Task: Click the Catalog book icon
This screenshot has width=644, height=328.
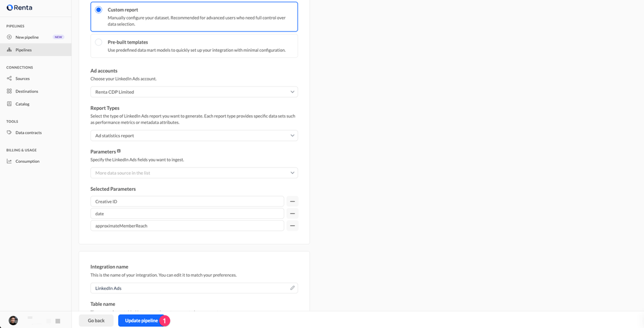Action: (9, 104)
